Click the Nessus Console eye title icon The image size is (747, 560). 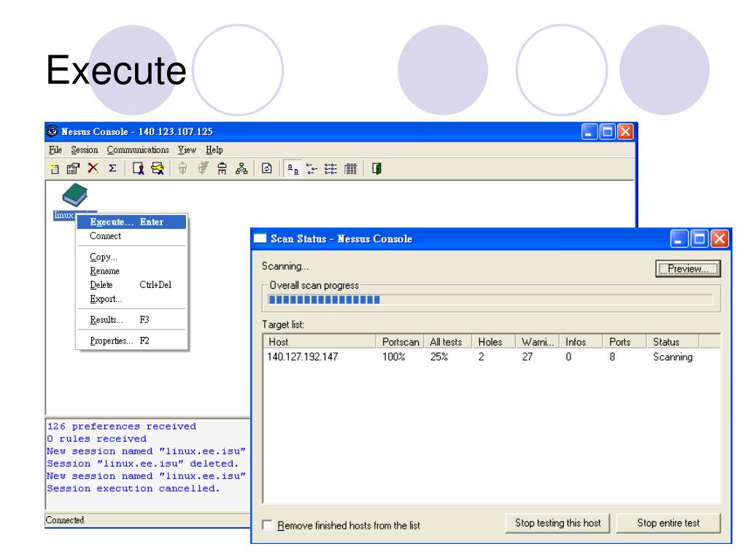point(53,131)
